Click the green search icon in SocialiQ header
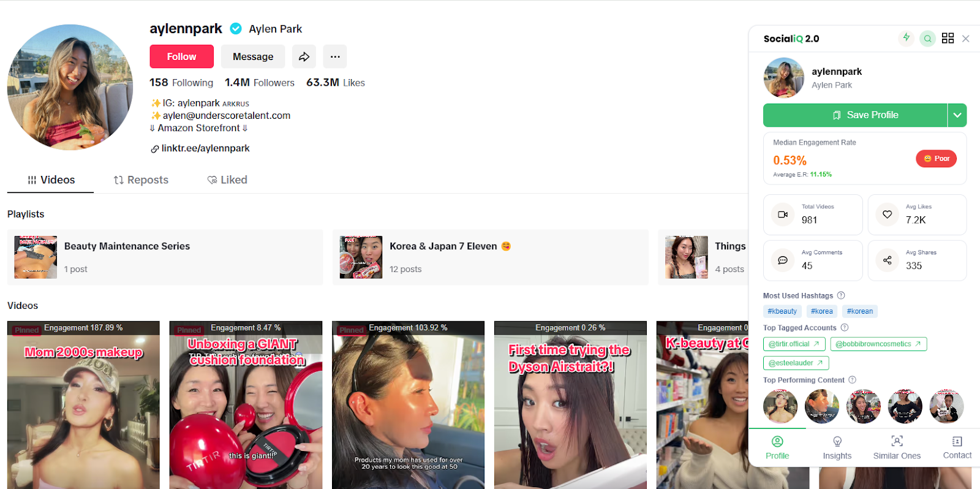The image size is (980, 489). point(928,39)
